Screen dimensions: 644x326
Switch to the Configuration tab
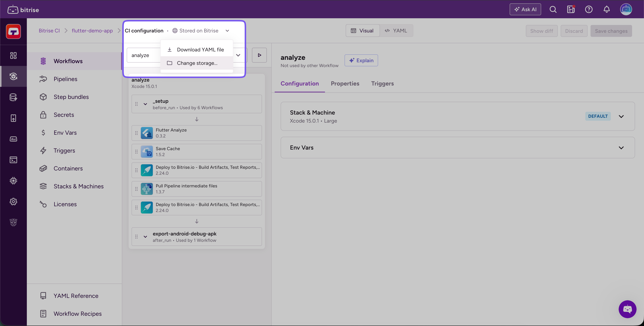pyautogui.click(x=299, y=83)
